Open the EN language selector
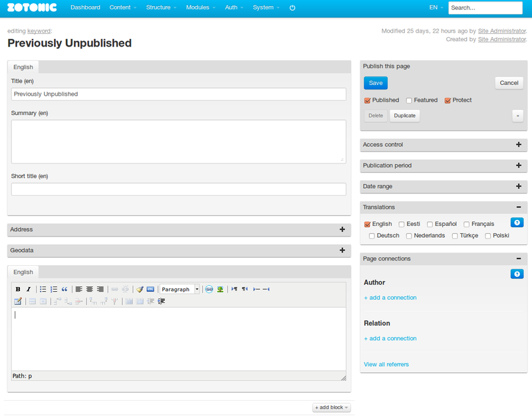This screenshot has height=416, width=532. click(x=436, y=7)
